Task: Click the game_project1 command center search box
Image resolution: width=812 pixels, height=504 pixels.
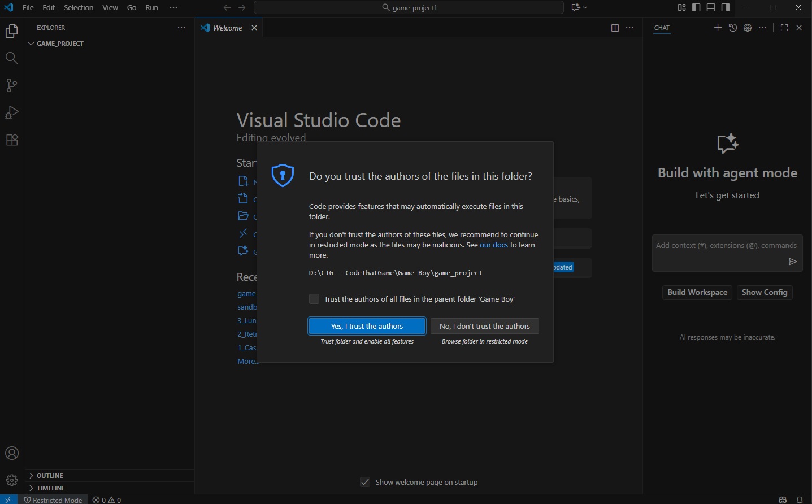Action: [409, 8]
